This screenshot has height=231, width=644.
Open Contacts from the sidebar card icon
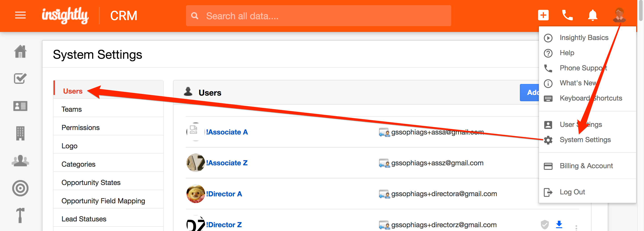pyautogui.click(x=20, y=106)
